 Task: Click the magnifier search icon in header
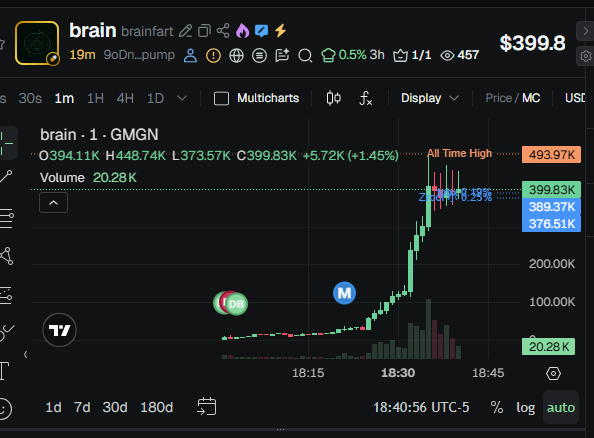(x=305, y=56)
